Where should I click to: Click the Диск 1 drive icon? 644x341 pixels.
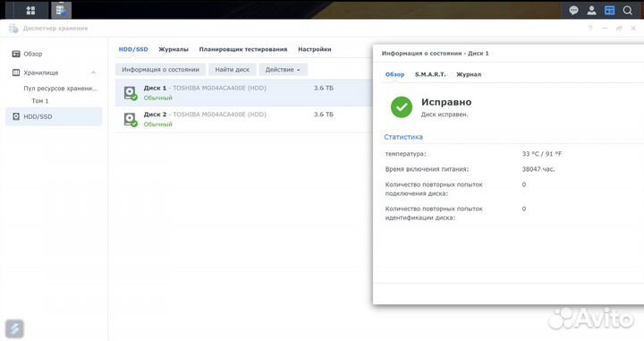(x=131, y=93)
